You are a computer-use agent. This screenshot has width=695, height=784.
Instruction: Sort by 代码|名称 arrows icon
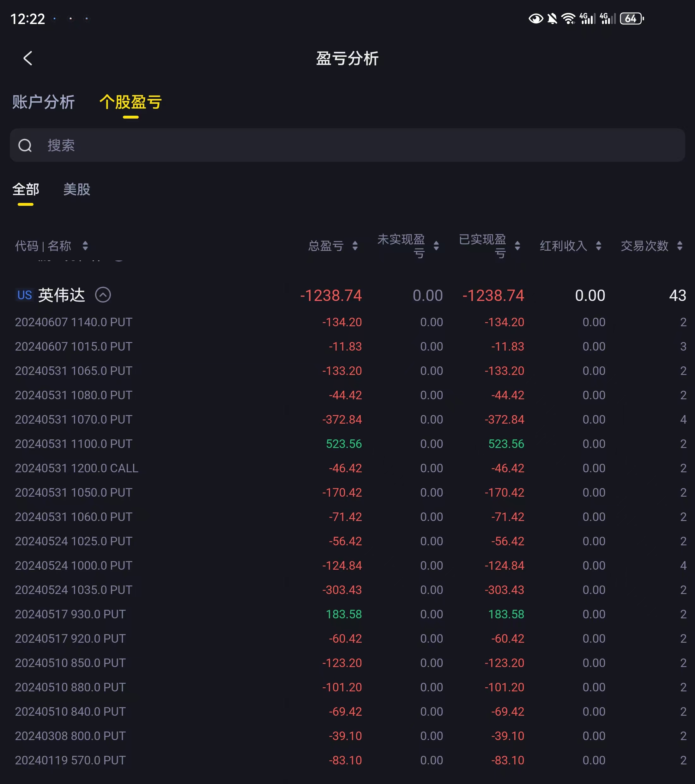coord(85,246)
